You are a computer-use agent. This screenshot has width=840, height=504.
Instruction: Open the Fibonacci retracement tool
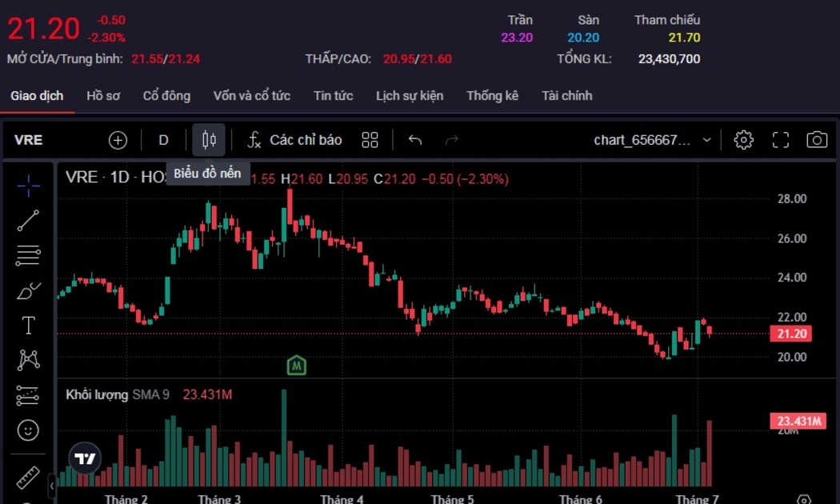(28, 256)
